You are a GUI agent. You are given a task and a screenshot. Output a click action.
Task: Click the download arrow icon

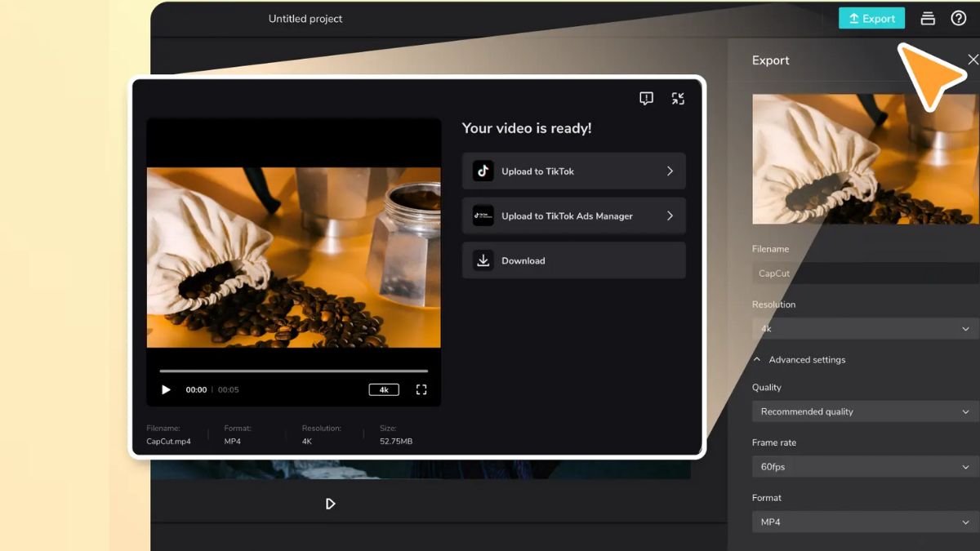coord(483,260)
